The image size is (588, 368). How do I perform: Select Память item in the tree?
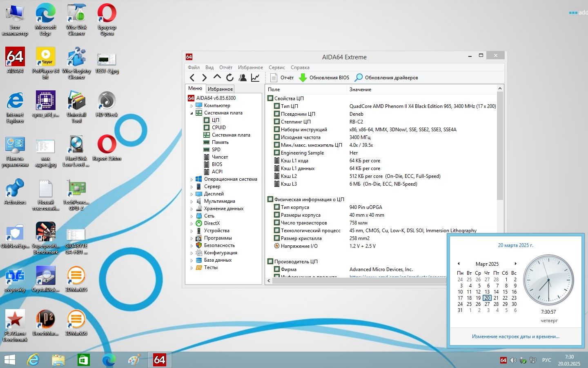point(220,142)
